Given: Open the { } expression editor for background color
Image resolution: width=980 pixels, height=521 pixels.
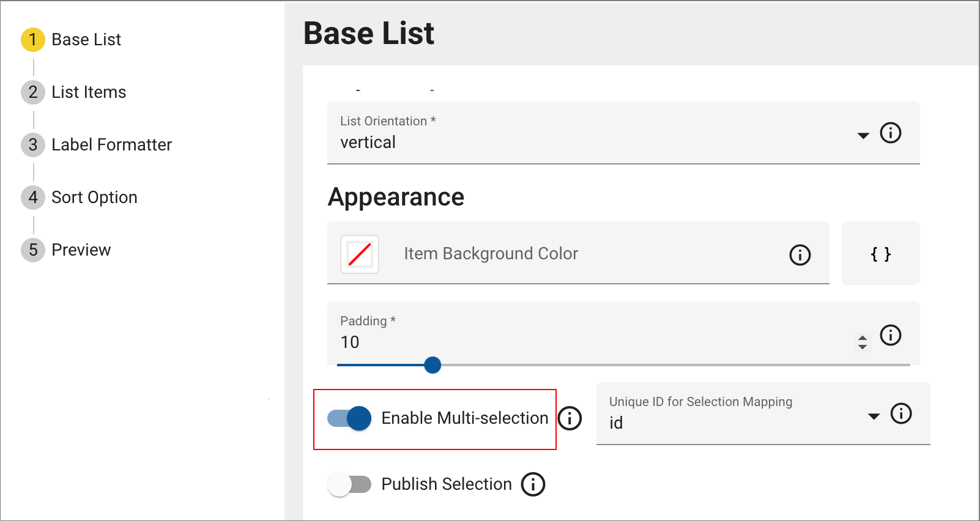Looking at the screenshot, I should click(880, 254).
